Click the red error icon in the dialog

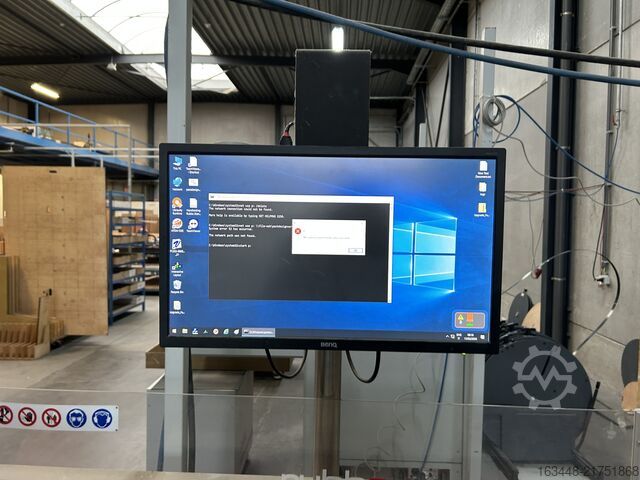[298, 231]
